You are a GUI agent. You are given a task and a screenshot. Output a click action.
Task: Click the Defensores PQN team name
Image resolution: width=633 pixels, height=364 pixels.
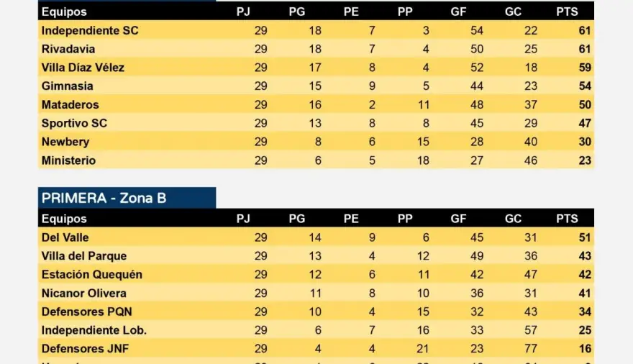click(x=87, y=311)
